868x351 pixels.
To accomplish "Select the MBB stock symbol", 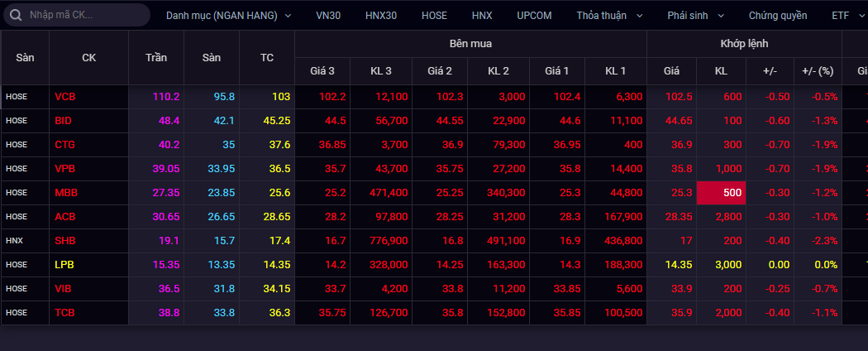I will click(66, 193).
